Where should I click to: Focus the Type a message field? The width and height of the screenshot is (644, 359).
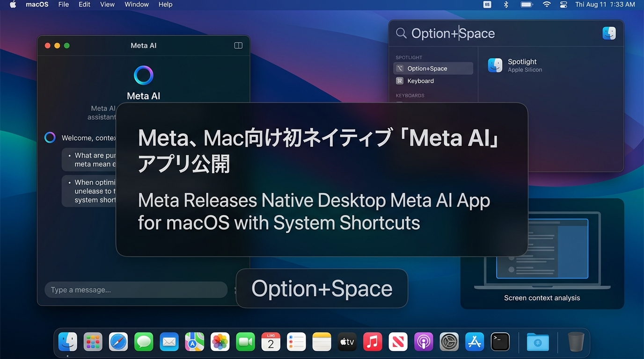(x=136, y=290)
